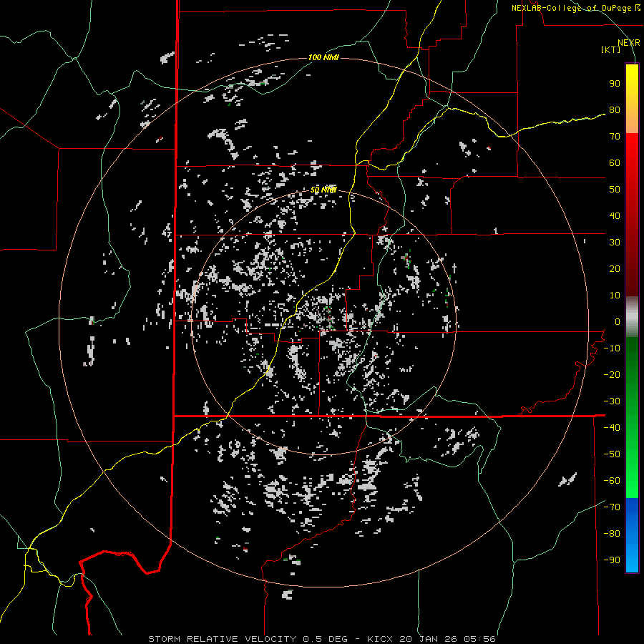
Task: Click the positive "10" scale value
Action: pyautogui.click(x=615, y=296)
